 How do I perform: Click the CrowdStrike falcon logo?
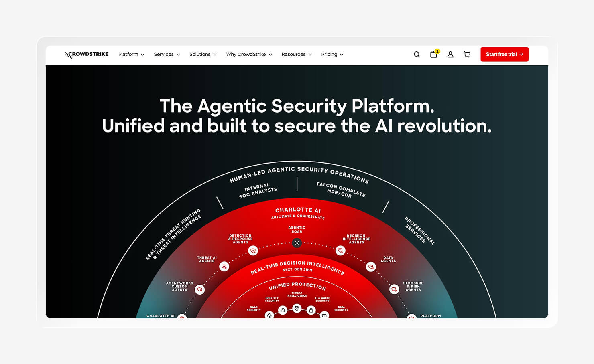(x=87, y=55)
